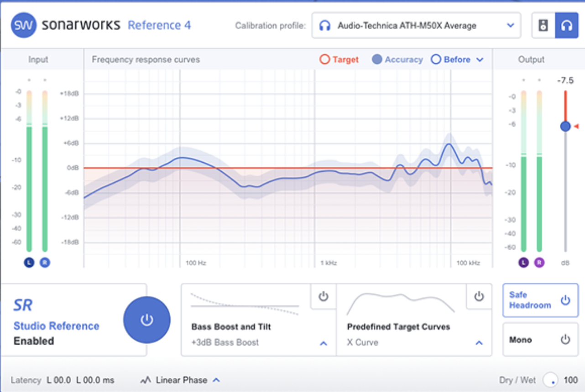Click the -7.5 output gain value
The height and width of the screenshot is (392, 585).
coord(565,80)
